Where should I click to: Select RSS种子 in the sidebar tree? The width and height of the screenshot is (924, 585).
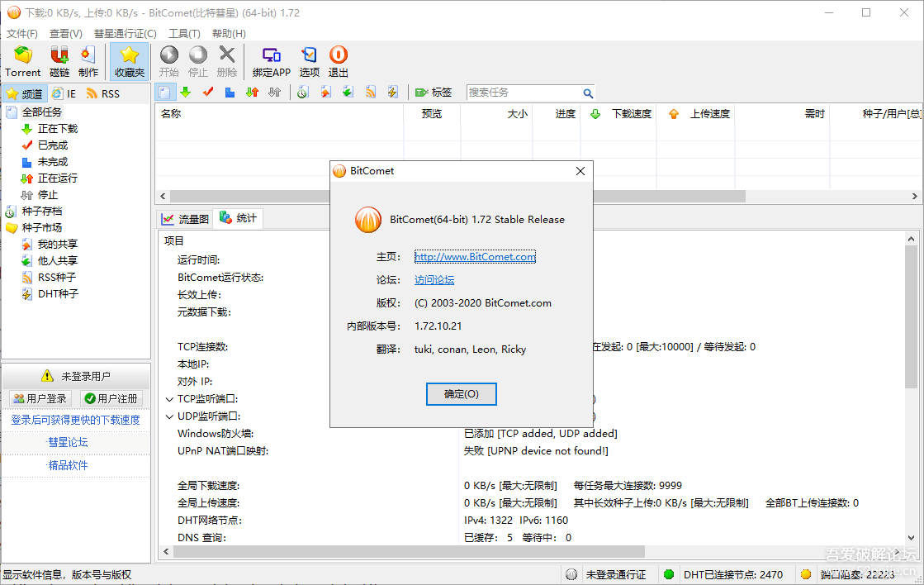click(x=57, y=277)
